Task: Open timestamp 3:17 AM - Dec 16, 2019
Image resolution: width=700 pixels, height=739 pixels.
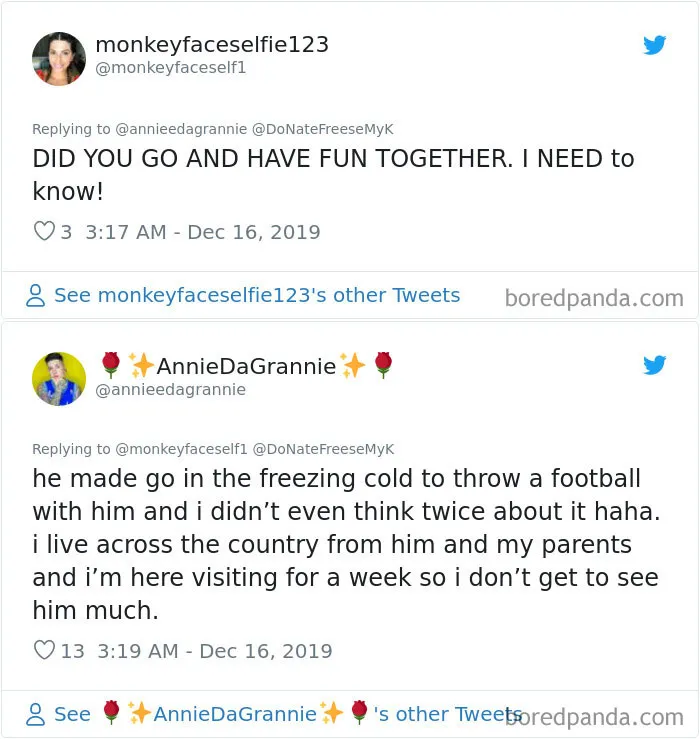Action: pyautogui.click(x=203, y=232)
